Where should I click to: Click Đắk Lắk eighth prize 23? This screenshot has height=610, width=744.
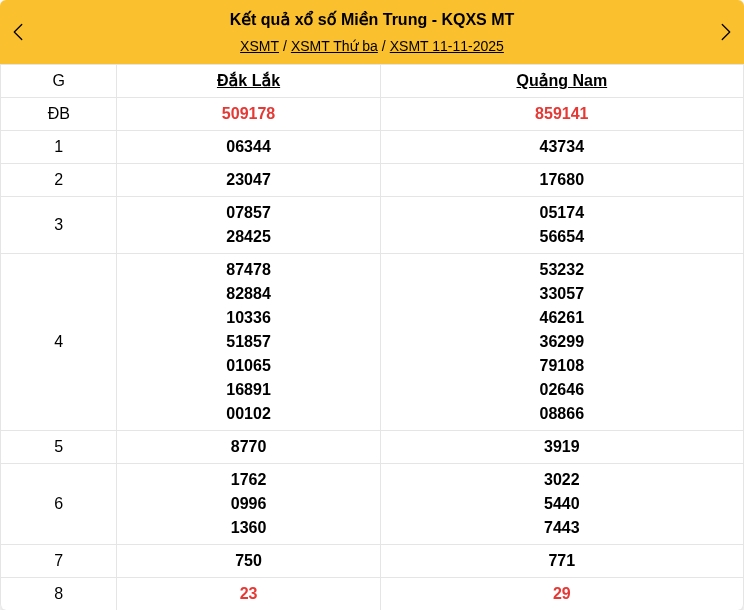click(x=248, y=594)
